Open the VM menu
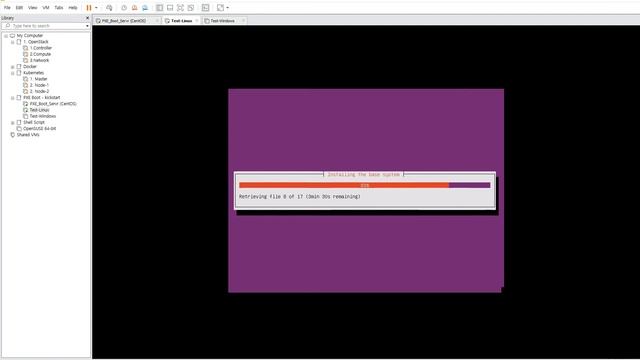Viewport: 640px width, 360px height. pos(46,8)
